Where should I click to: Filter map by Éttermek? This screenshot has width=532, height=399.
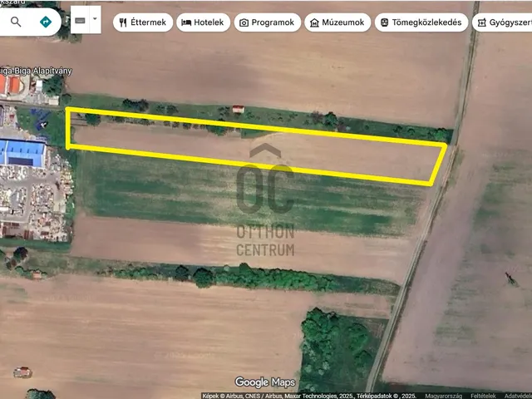[x=143, y=22]
